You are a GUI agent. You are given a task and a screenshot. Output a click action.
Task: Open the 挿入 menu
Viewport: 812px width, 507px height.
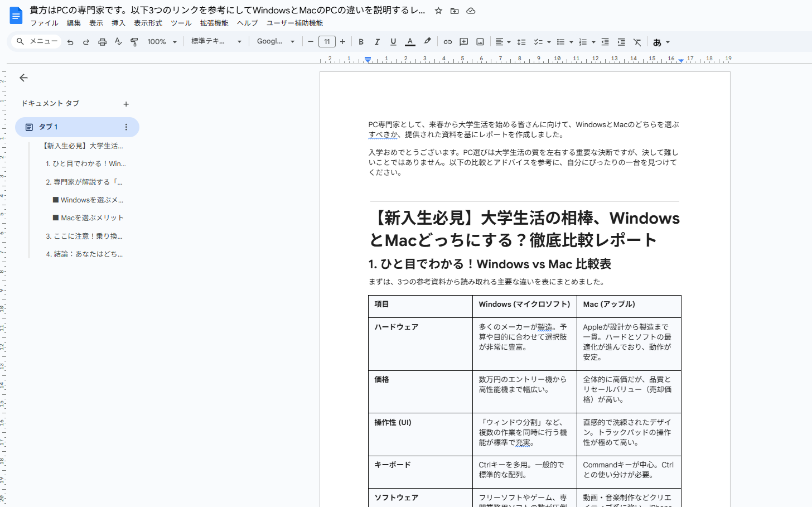pyautogui.click(x=118, y=23)
